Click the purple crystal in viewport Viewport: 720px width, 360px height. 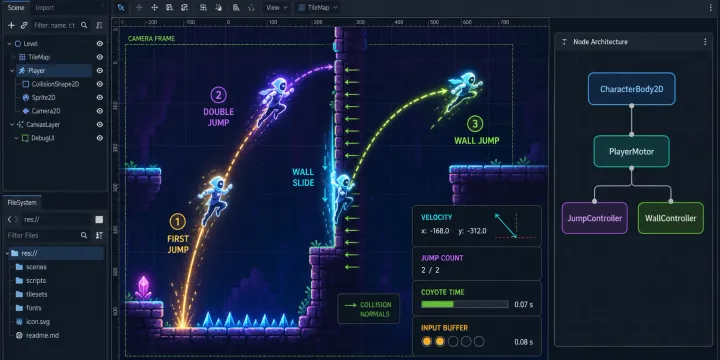[143, 287]
